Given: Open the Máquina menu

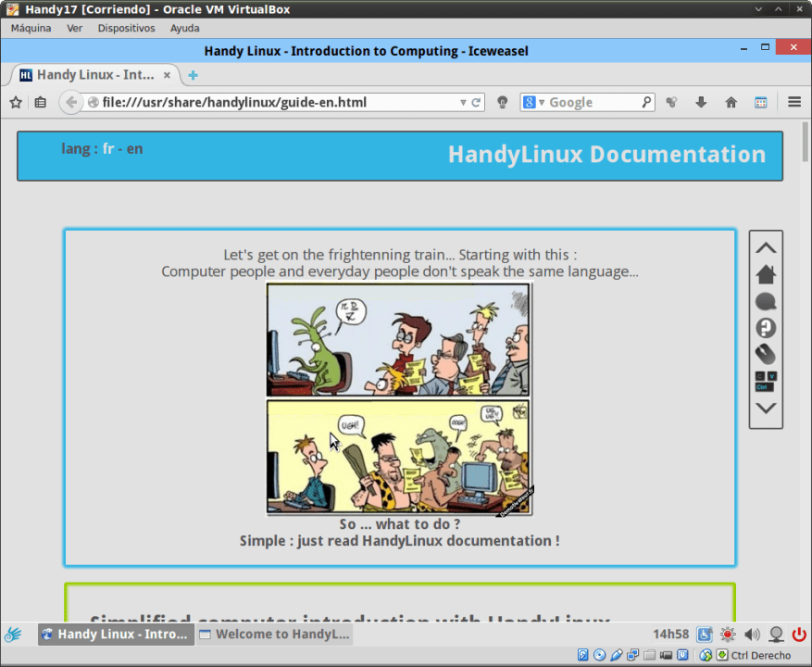Looking at the screenshot, I should click(31, 28).
